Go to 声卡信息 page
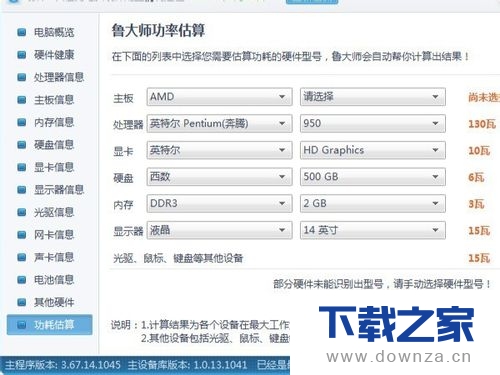500x375 pixels. point(54,257)
